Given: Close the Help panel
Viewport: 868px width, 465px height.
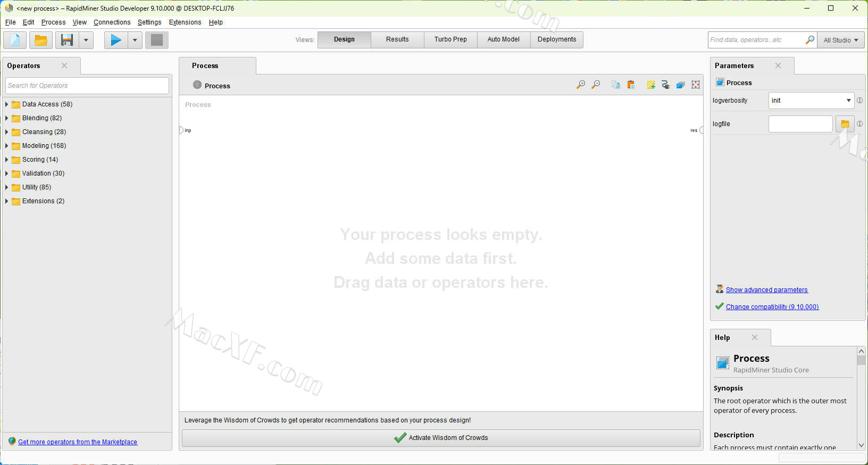Looking at the screenshot, I should tap(754, 337).
